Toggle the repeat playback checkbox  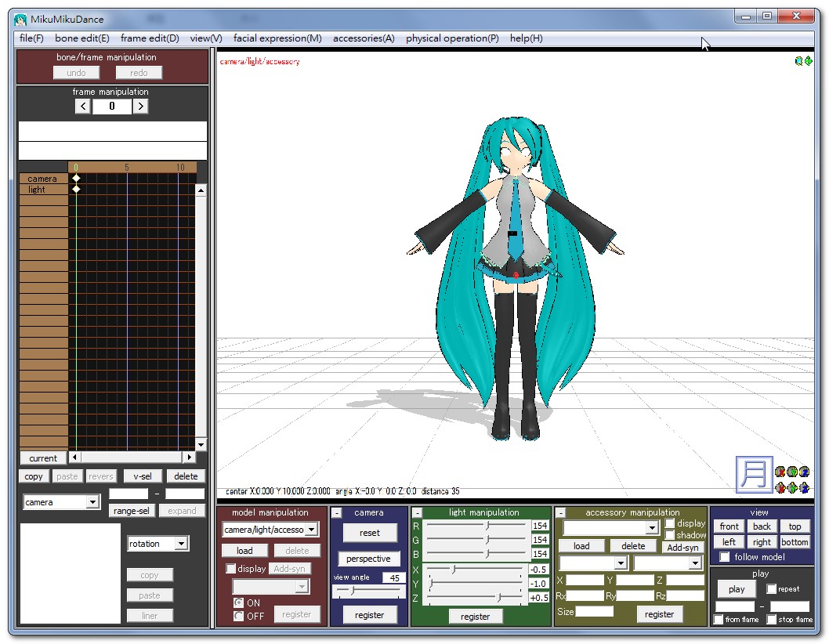[x=772, y=589]
